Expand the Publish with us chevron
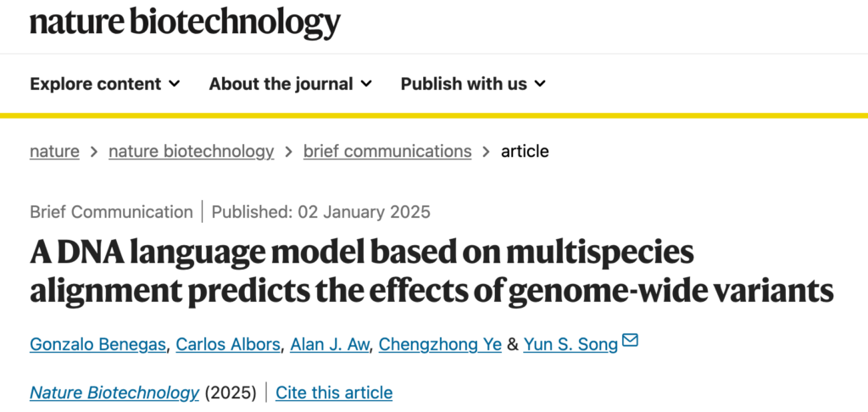This screenshot has width=868, height=412. (x=540, y=84)
